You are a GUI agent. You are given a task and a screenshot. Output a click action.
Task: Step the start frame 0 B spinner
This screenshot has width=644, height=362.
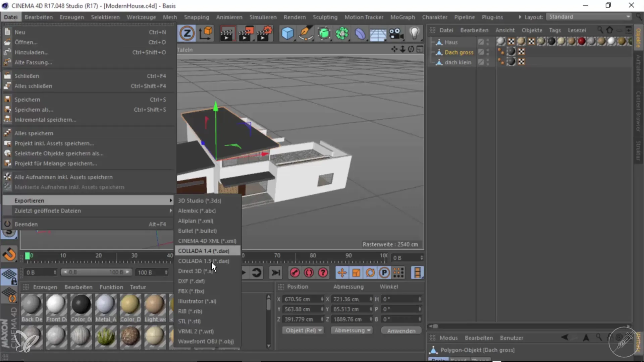[55, 273]
